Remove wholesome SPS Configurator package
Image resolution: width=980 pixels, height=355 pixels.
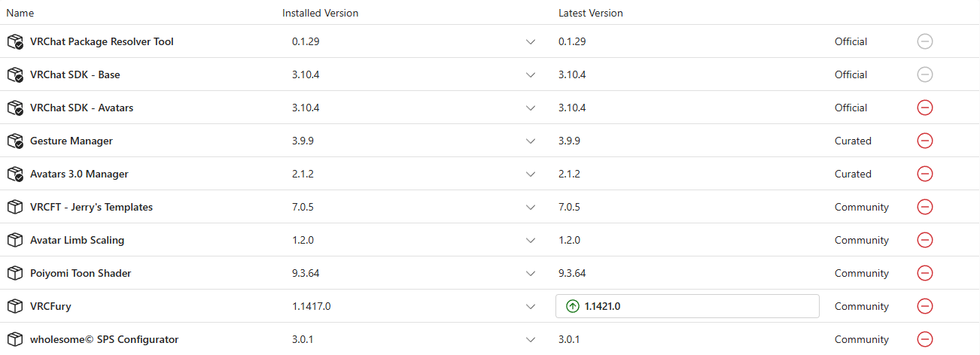click(925, 339)
